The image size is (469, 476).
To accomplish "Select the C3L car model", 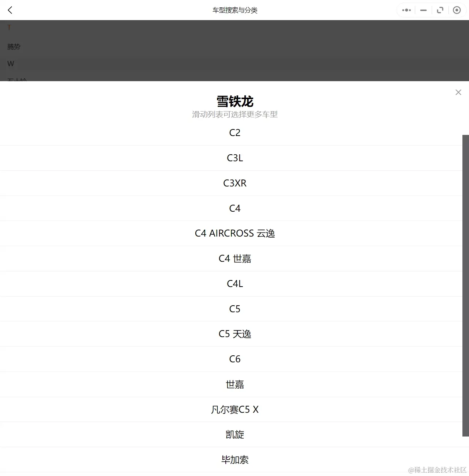I will click(x=234, y=158).
